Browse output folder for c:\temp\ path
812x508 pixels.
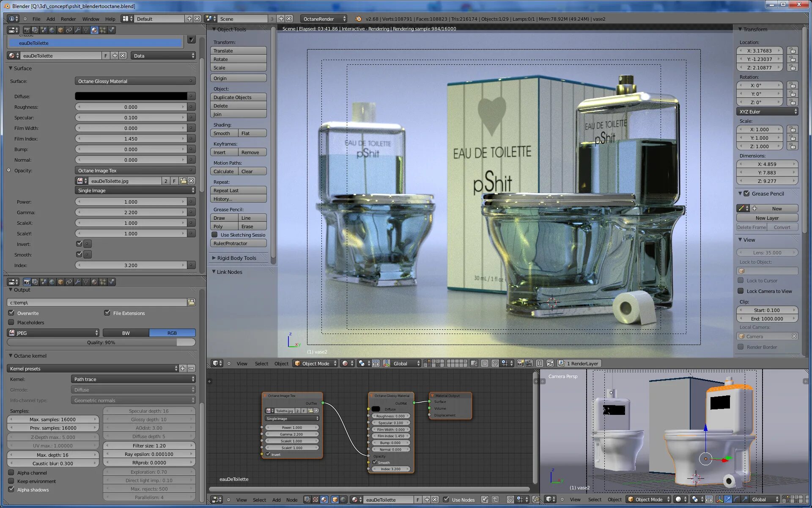tap(191, 302)
